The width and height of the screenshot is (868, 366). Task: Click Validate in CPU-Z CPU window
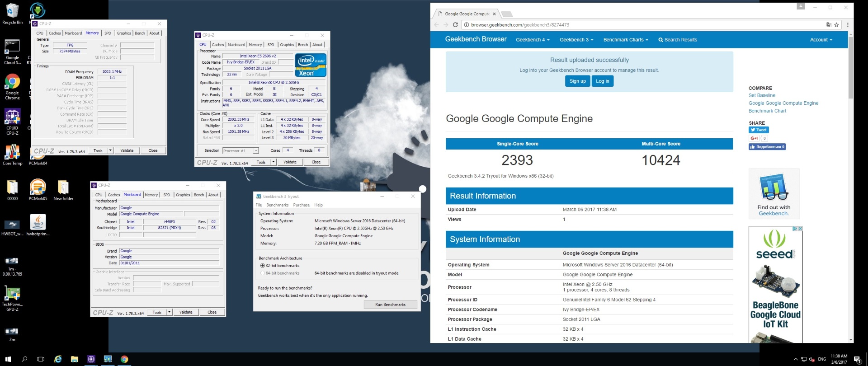click(290, 162)
